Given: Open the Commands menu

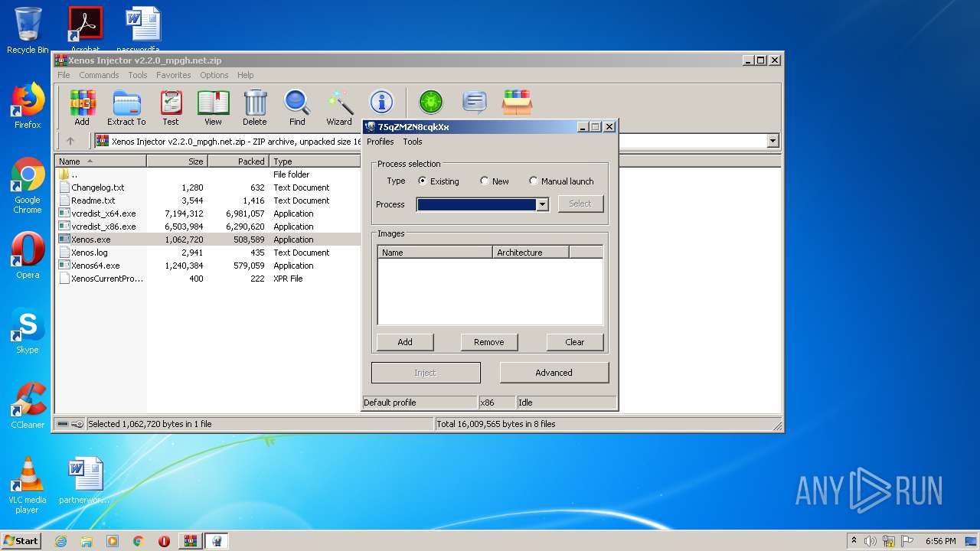Looking at the screenshot, I should 99,75.
